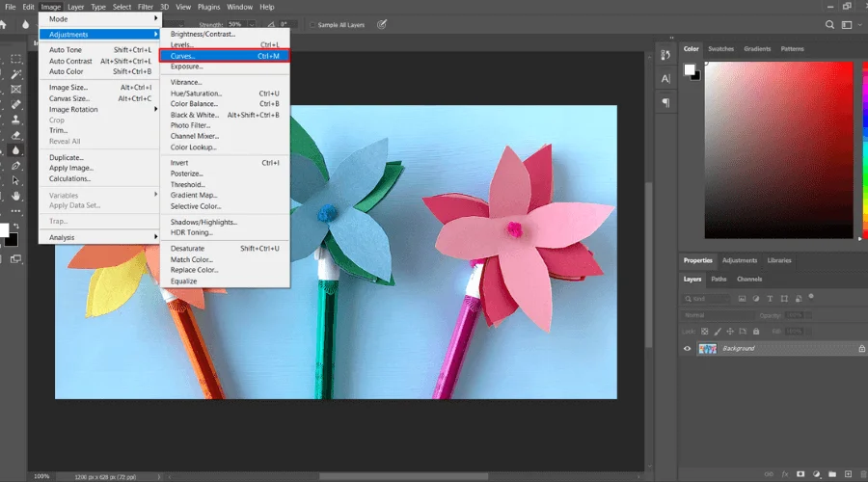Click the Create new layer plus icon
This screenshot has width=868, height=482.
(848, 474)
